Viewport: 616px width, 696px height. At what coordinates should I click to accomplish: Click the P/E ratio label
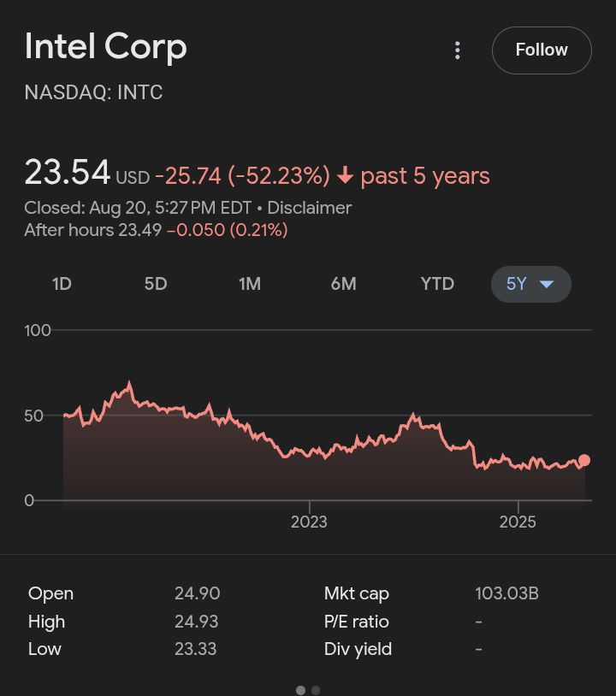click(356, 622)
